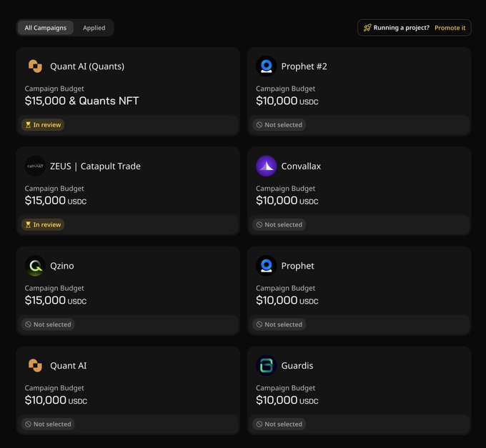The width and height of the screenshot is (486, 448).
Task: Click Not selected badge on Qzino
Action: [x=48, y=324]
